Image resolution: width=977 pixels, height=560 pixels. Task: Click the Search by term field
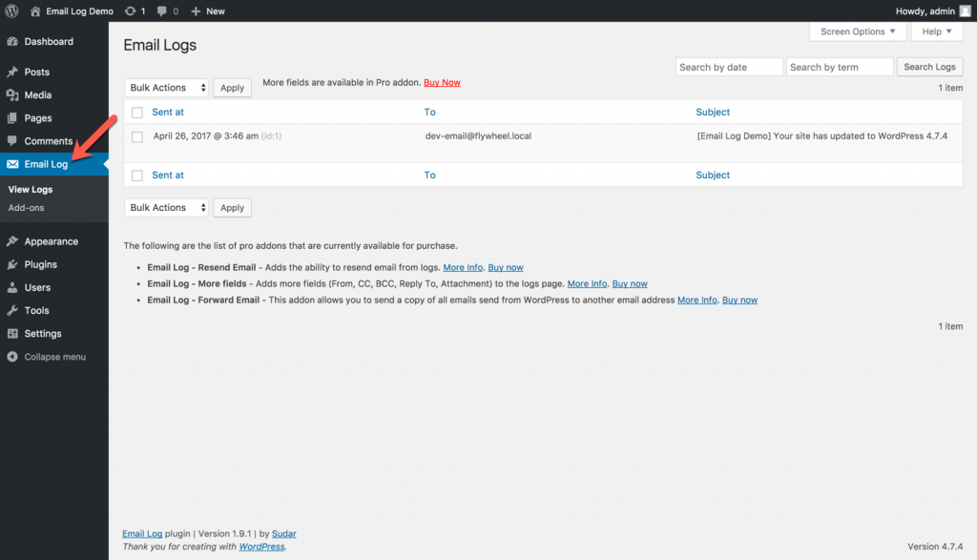(x=840, y=67)
